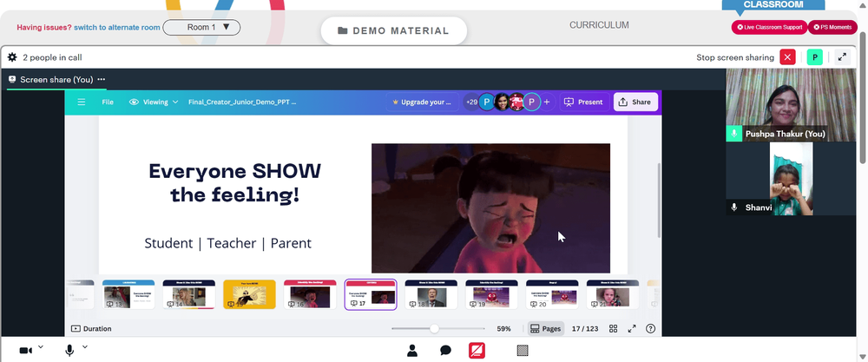Click switch to alternate room link

(117, 27)
